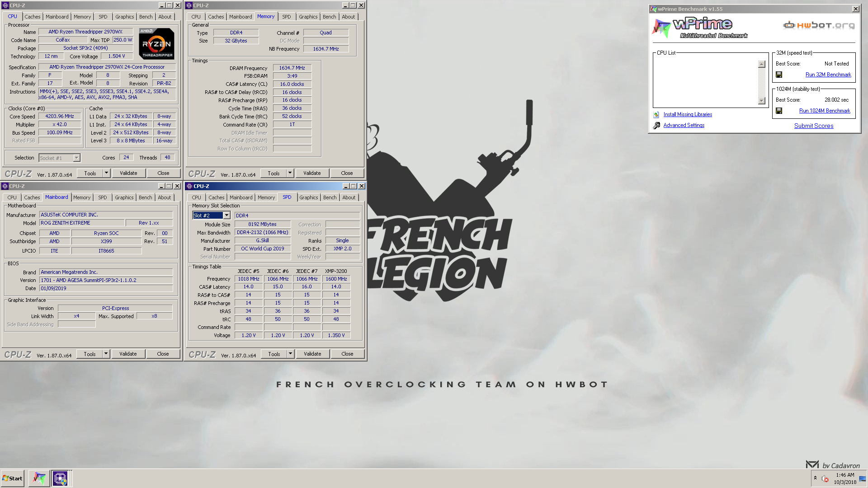
Task: Click the Part Number OC World Cup field
Action: (263, 249)
